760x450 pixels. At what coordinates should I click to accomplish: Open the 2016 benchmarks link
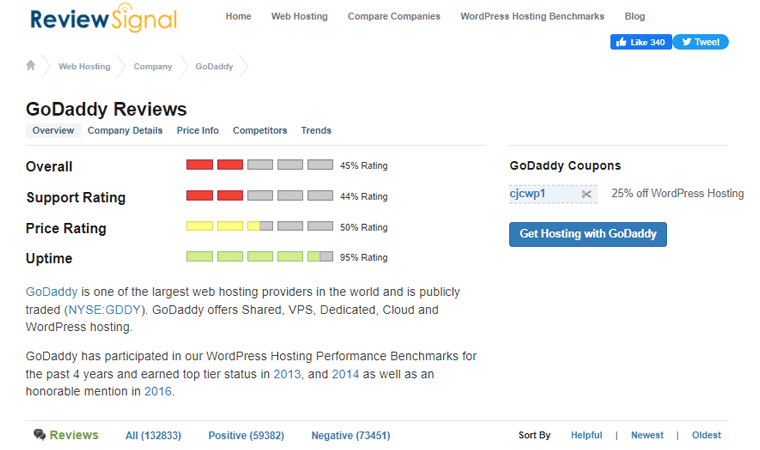coord(158,391)
